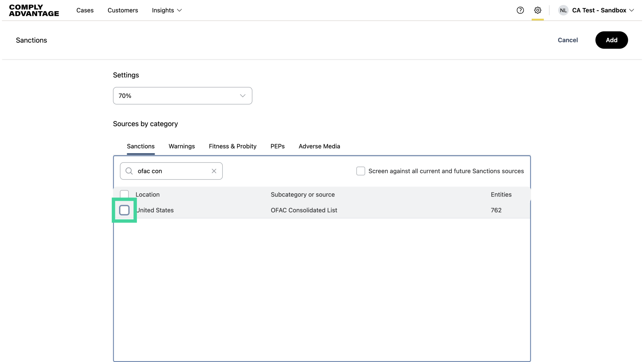Click the magnifier search icon
The height and width of the screenshot is (362, 644).
point(129,171)
